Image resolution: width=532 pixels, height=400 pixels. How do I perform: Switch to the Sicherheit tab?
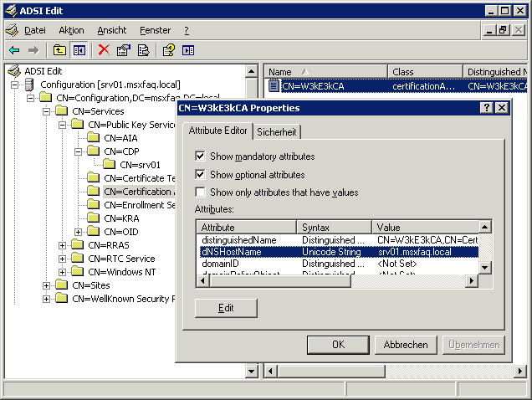pyautogui.click(x=277, y=131)
